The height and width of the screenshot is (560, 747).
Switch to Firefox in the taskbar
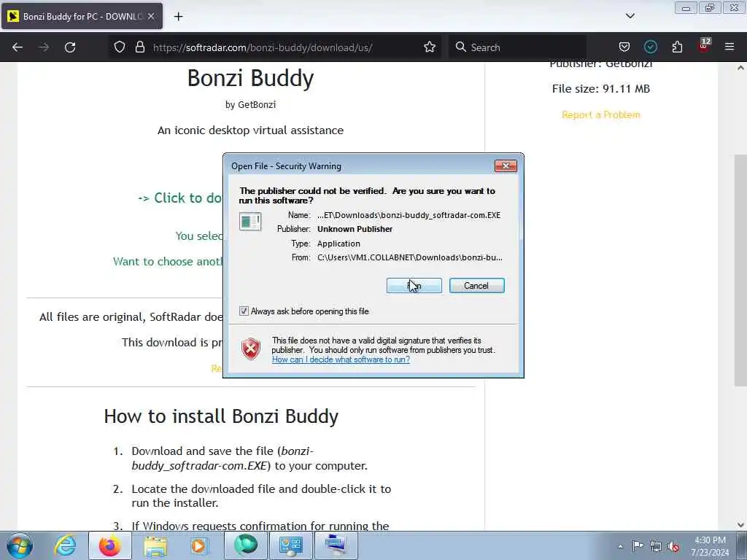tap(109, 545)
